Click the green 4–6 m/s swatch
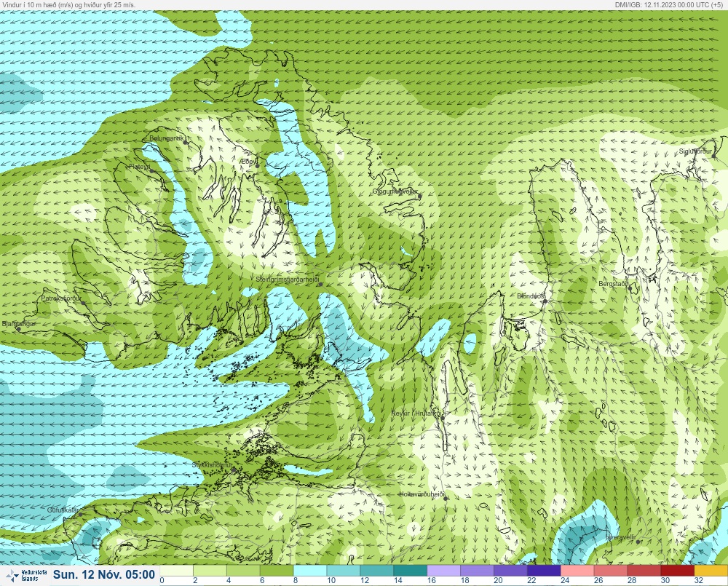728x586 pixels. click(x=243, y=571)
